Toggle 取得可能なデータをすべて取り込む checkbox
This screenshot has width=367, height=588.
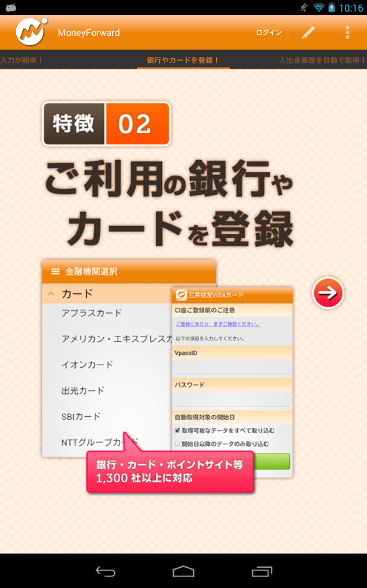click(178, 430)
